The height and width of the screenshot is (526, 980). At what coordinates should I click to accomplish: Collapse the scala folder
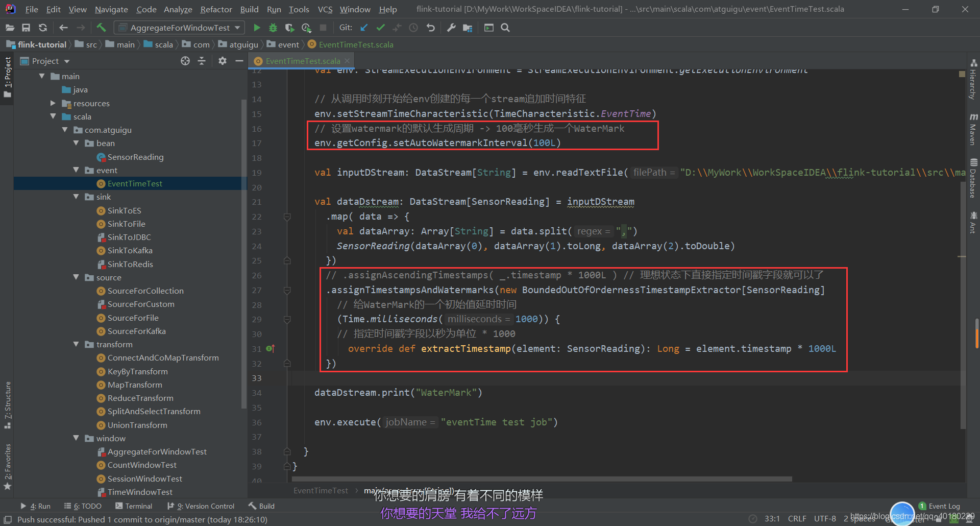click(x=53, y=116)
